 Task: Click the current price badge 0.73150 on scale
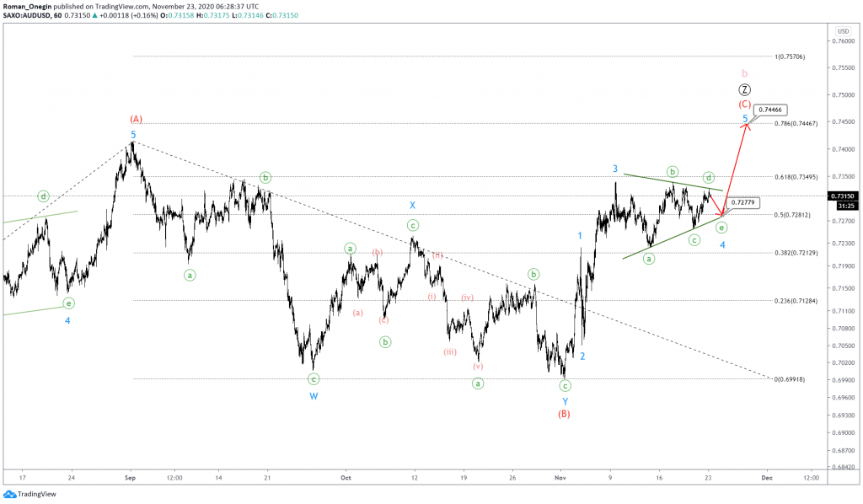coord(844,196)
